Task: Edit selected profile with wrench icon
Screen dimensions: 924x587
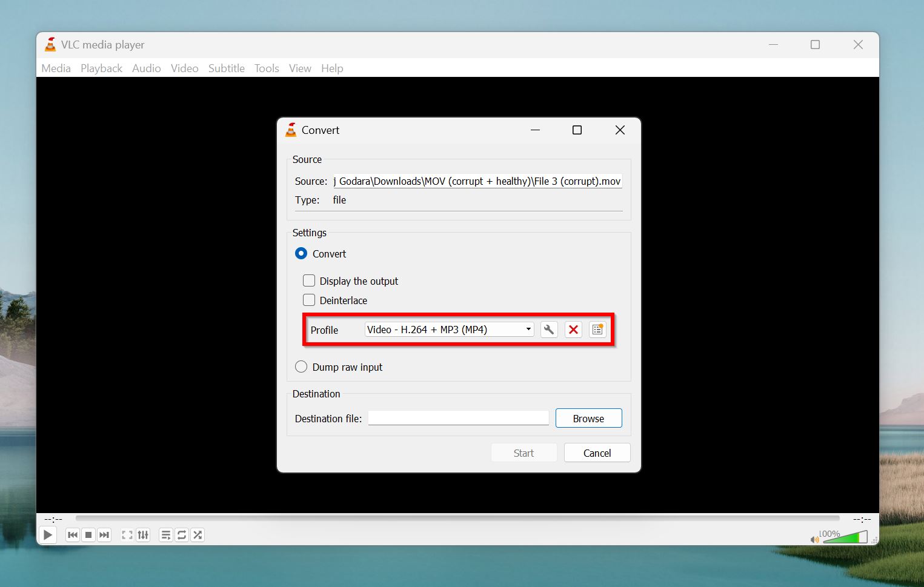Action: [x=549, y=330]
